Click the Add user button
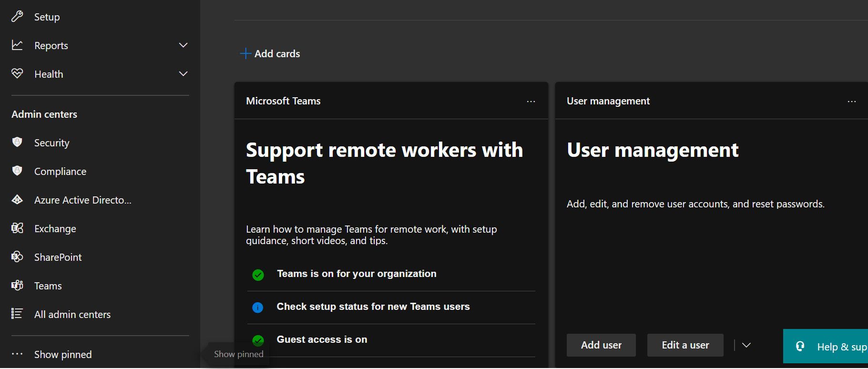 point(601,345)
